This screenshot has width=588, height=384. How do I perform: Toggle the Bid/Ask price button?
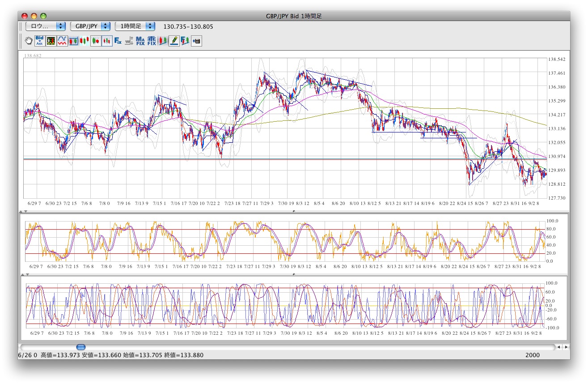(x=40, y=41)
